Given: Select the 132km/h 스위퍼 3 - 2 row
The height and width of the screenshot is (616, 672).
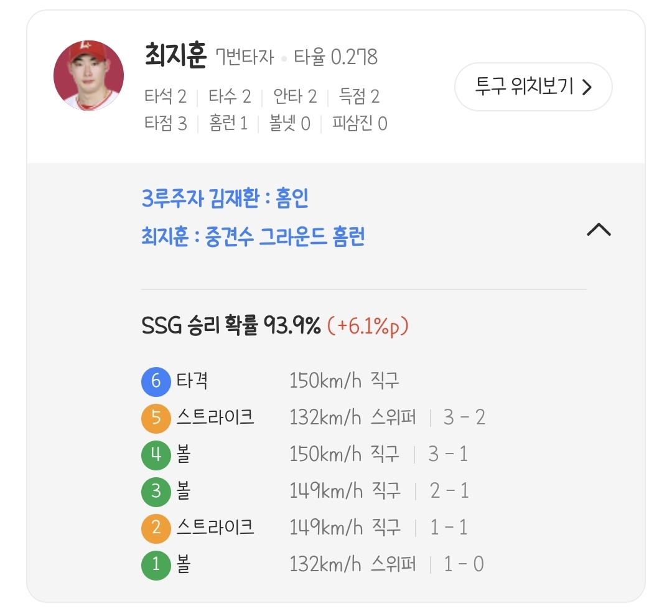Looking at the screenshot, I should 386,418.
